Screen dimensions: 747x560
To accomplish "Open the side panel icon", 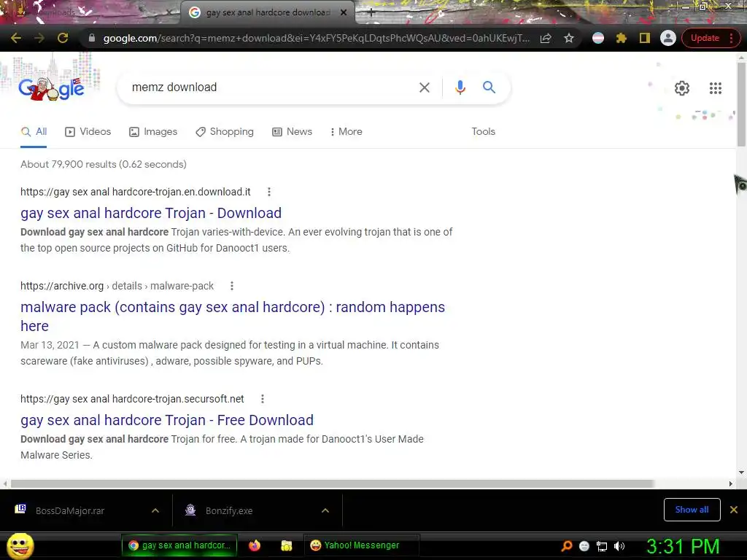I will pos(645,38).
